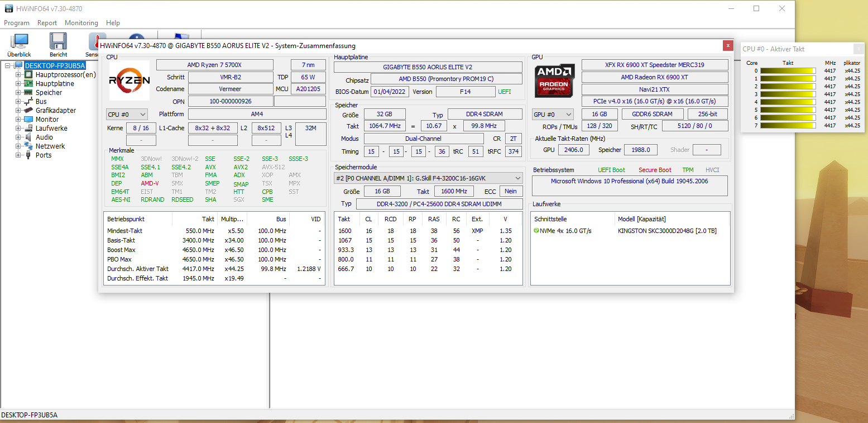This screenshot has width=868, height=423.
Task: Click the GIGABYTE B550 AORUS ELITE V2 field
Action: click(x=428, y=67)
